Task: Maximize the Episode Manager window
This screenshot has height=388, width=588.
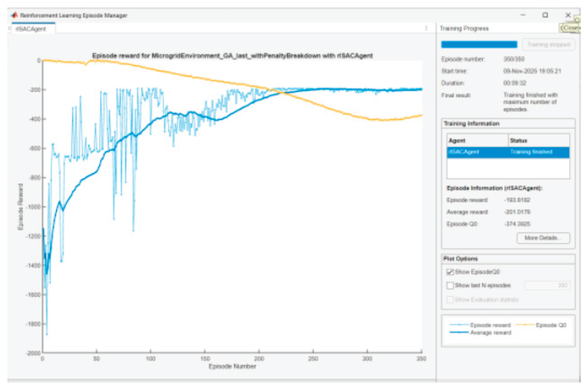Action: pyautogui.click(x=545, y=15)
